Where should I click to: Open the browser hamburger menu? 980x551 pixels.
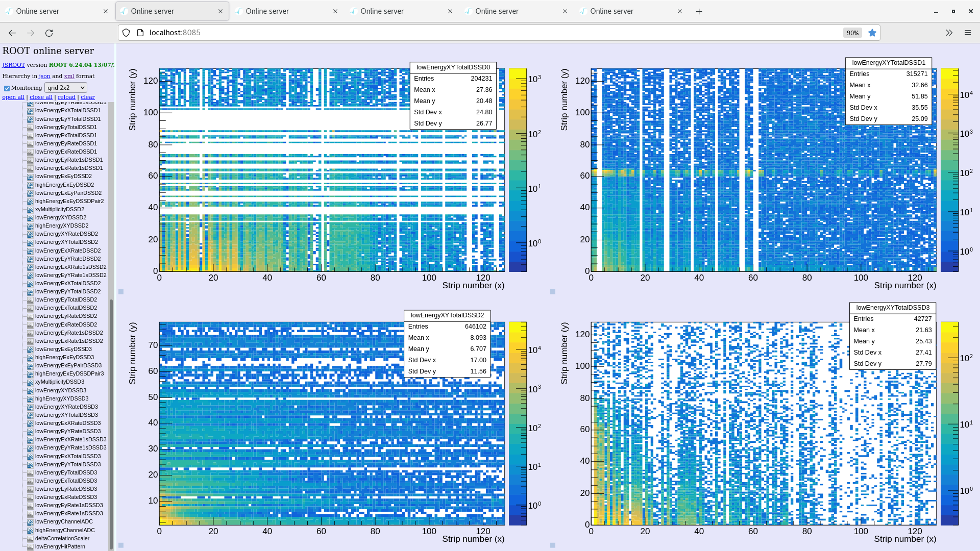968,32
